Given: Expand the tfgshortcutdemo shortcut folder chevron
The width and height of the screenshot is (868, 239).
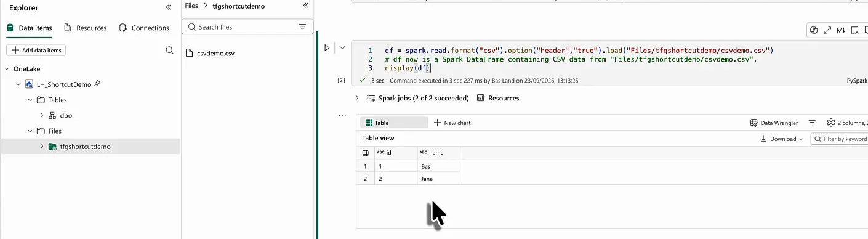Looking at the screenshot, I should [42, 147].
